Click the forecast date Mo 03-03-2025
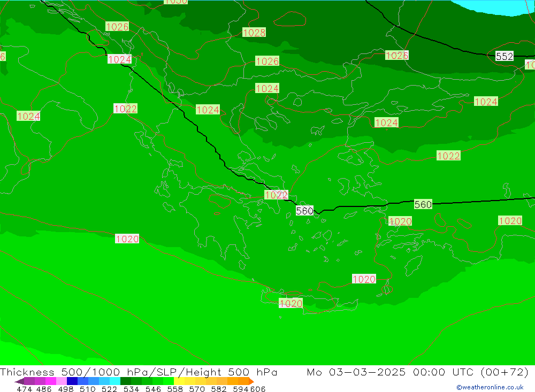This screenshot has width=535, height=392. click(356, 372)
